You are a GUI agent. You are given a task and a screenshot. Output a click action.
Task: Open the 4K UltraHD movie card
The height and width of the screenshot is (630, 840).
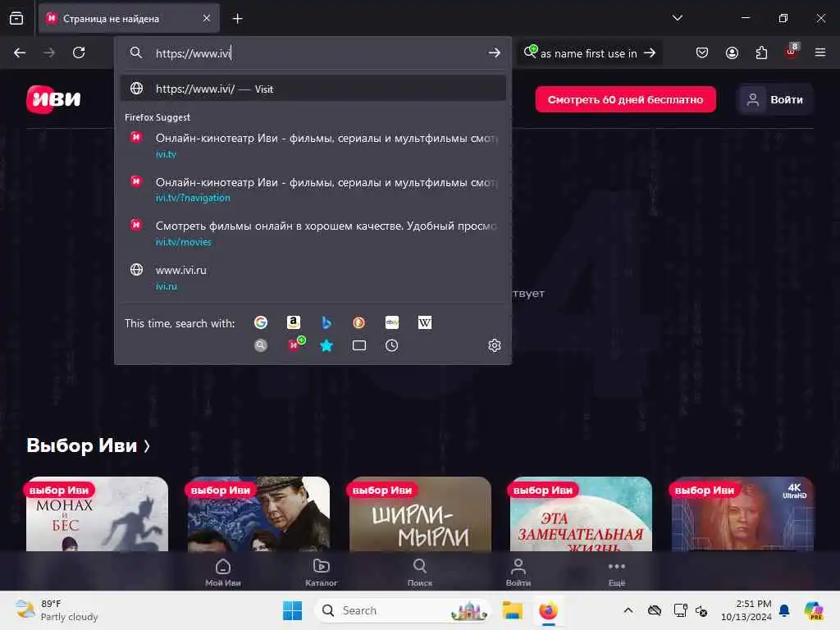point(742,514)
